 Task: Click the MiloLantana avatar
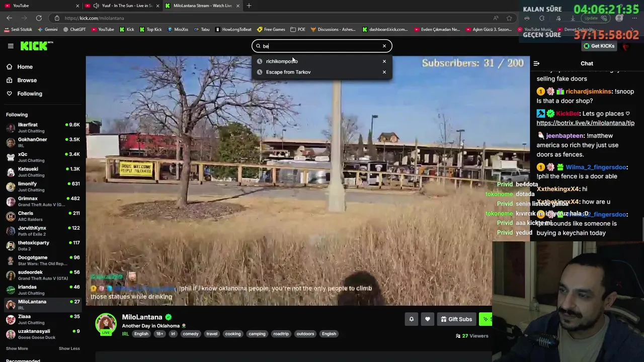pos(106,324)
